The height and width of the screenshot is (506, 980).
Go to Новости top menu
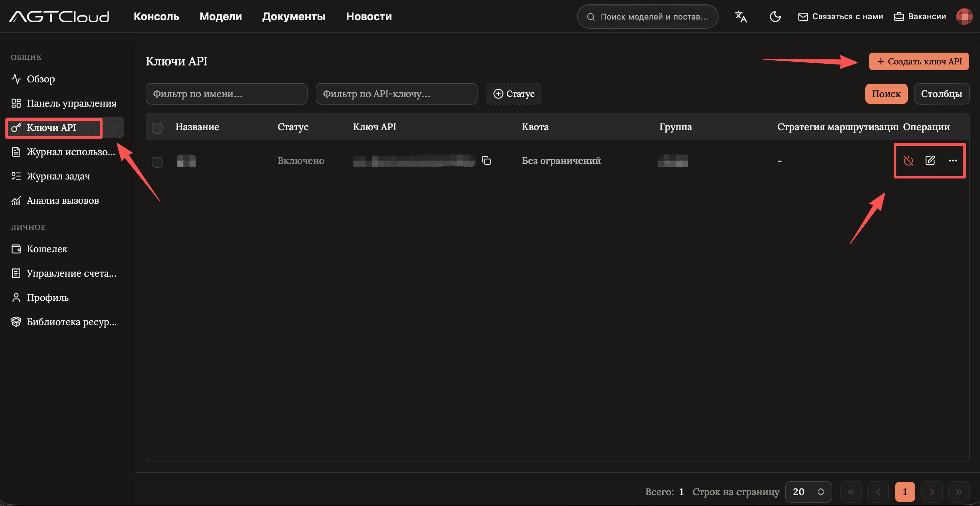click(369, 17)
